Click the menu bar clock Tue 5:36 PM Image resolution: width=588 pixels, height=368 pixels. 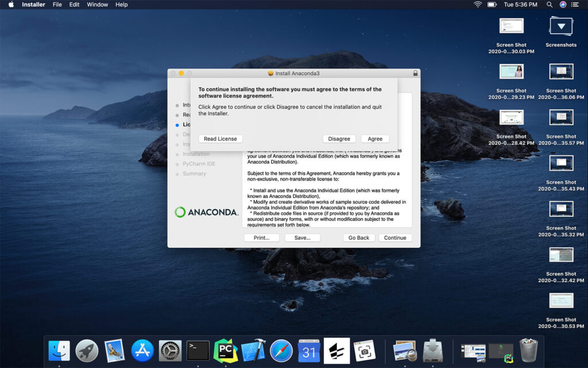coord(520,5)
